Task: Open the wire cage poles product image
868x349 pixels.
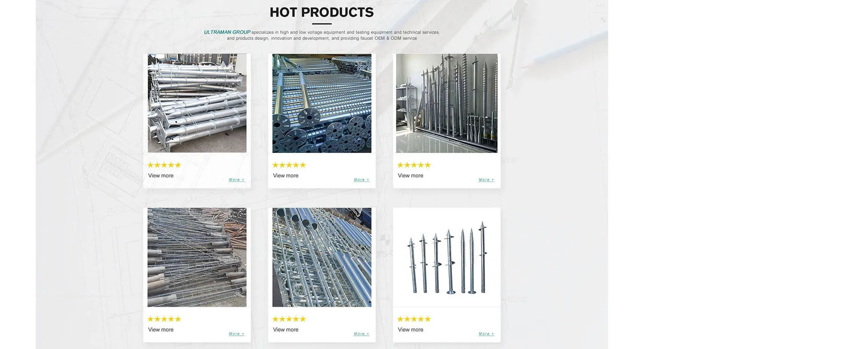Action: tap(197, 257)
